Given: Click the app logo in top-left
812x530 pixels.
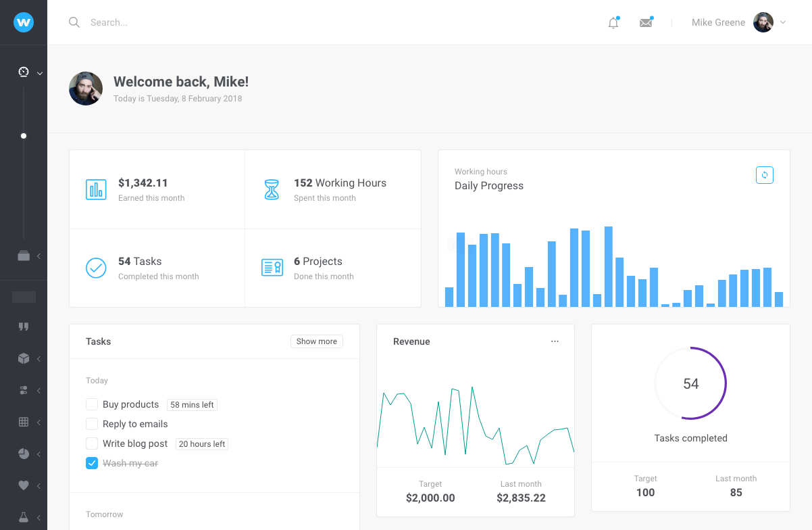Looking at the screenshot, I should pyautogui.click(x=24, y=22).
